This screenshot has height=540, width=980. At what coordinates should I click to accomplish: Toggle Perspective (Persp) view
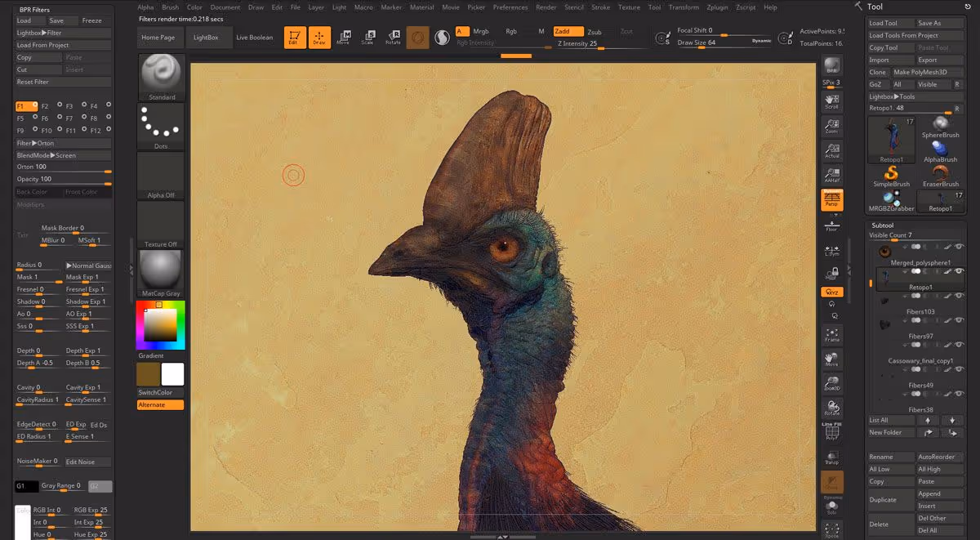[831, 200]
